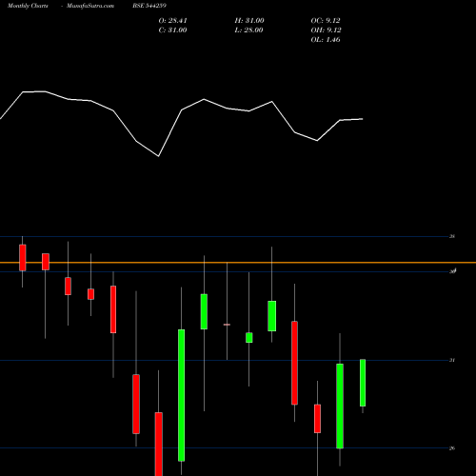Click the low value 'L: 28.00'
This screenshot has height=476, width=476.
[x=249, y=30]
